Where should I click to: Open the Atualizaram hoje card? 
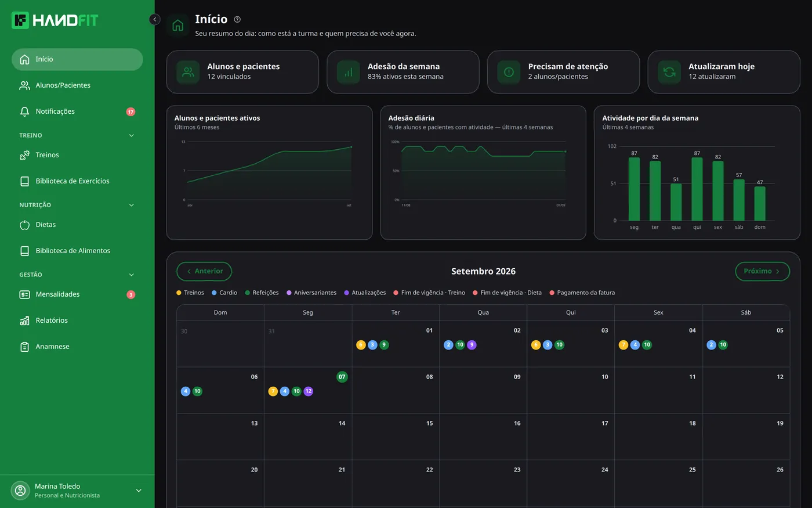click(724, 72)
